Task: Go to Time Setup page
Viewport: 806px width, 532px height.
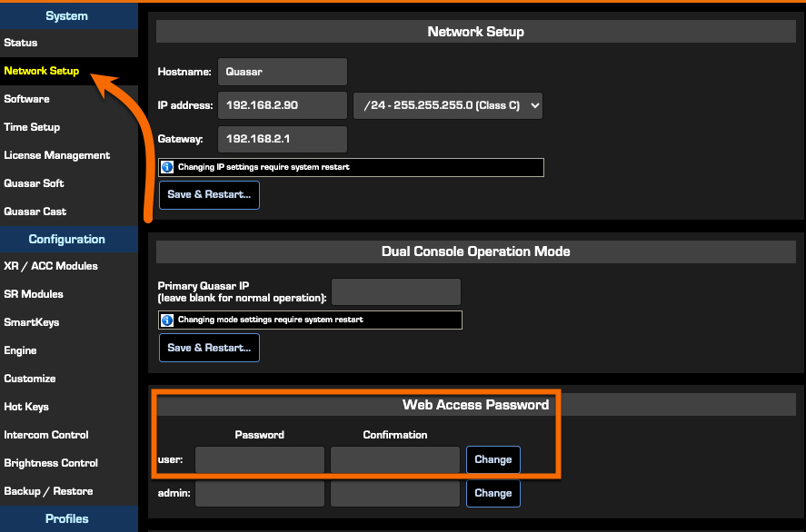Action: [x=32, y=127]
